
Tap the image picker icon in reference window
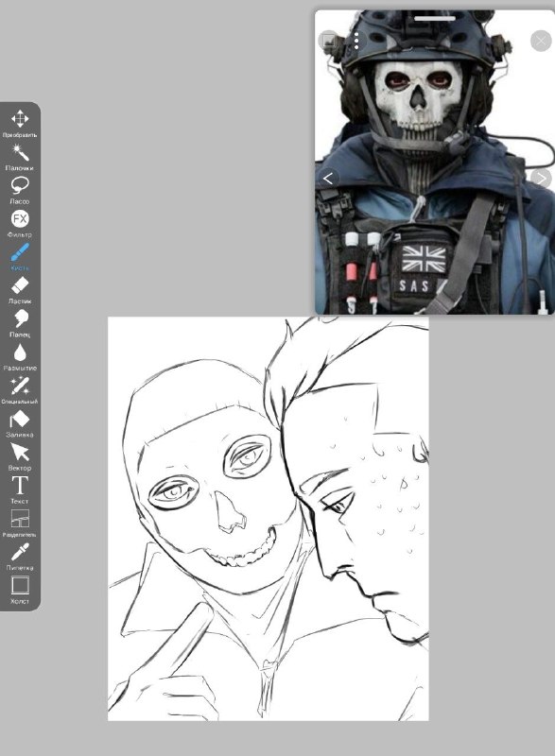[329, 41]
